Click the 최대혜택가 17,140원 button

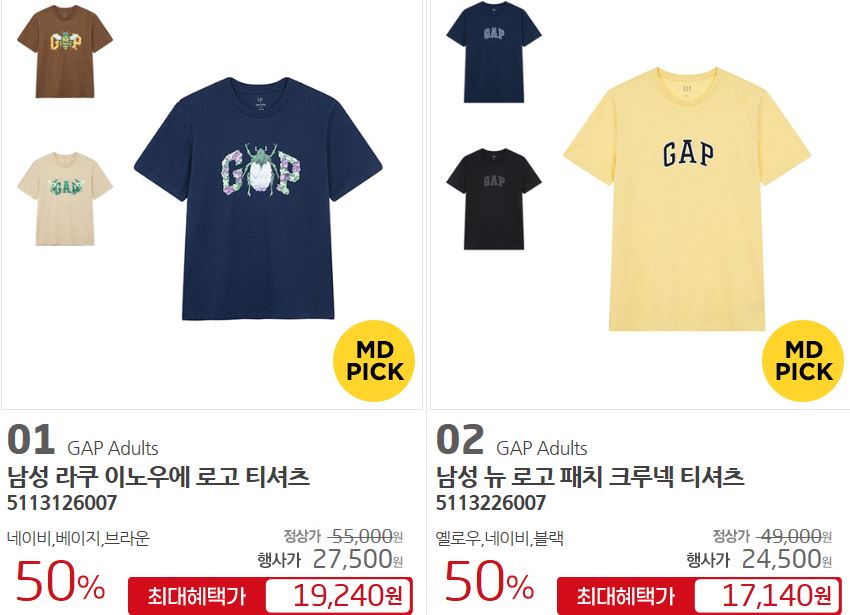(x=699, y=595)
